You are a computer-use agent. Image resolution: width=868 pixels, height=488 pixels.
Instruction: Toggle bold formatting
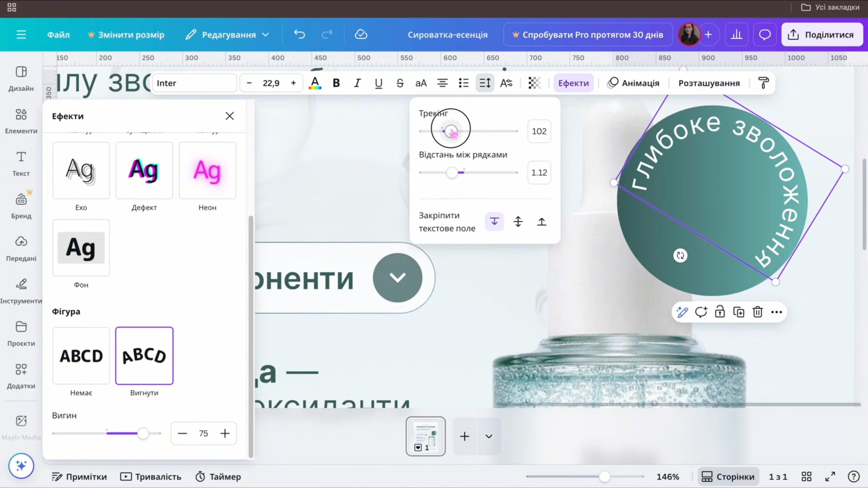pyautogui.click(x=336, y=83)
